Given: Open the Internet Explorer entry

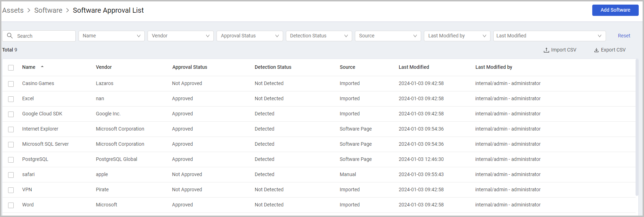Looking at the screenshot, I should [40, 129].
